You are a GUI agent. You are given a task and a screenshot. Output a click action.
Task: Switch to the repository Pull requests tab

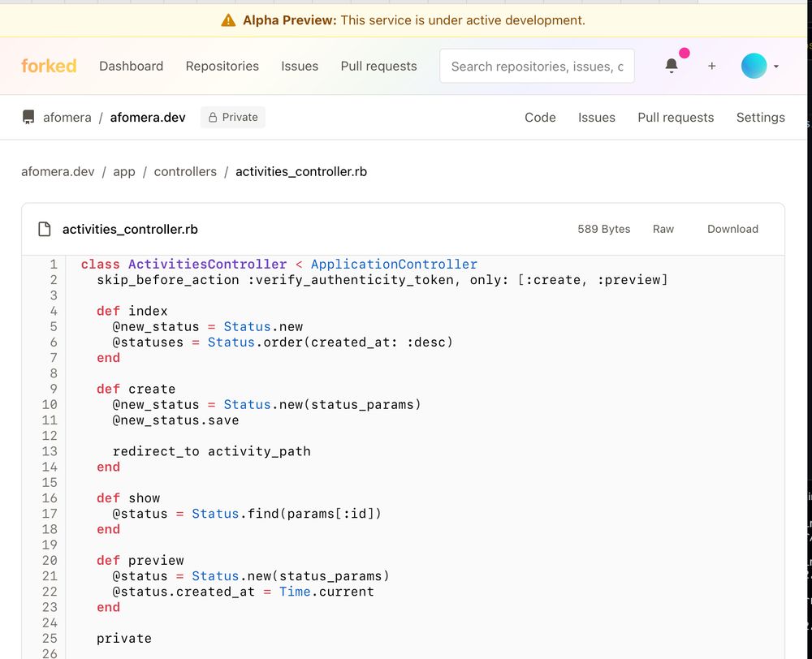coord(676,118)
